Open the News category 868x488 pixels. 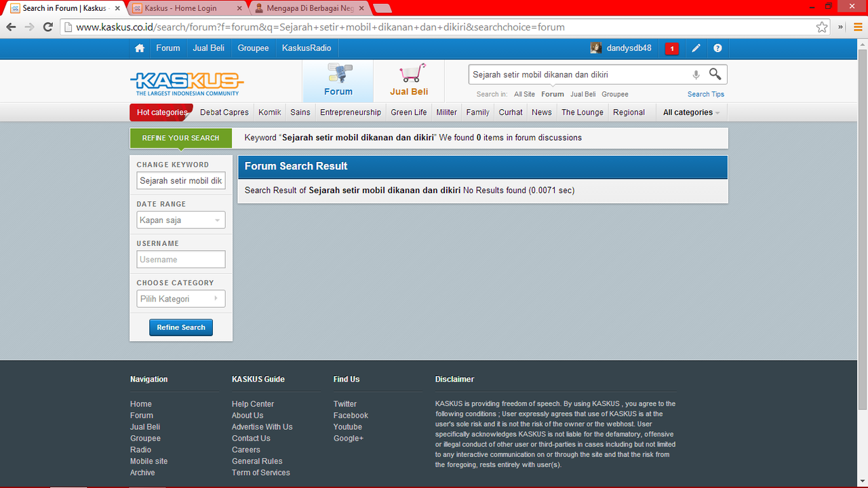point(542,113)
